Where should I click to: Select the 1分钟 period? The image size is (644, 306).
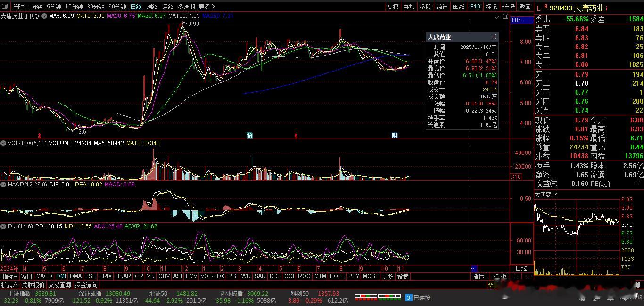(35, 7)
